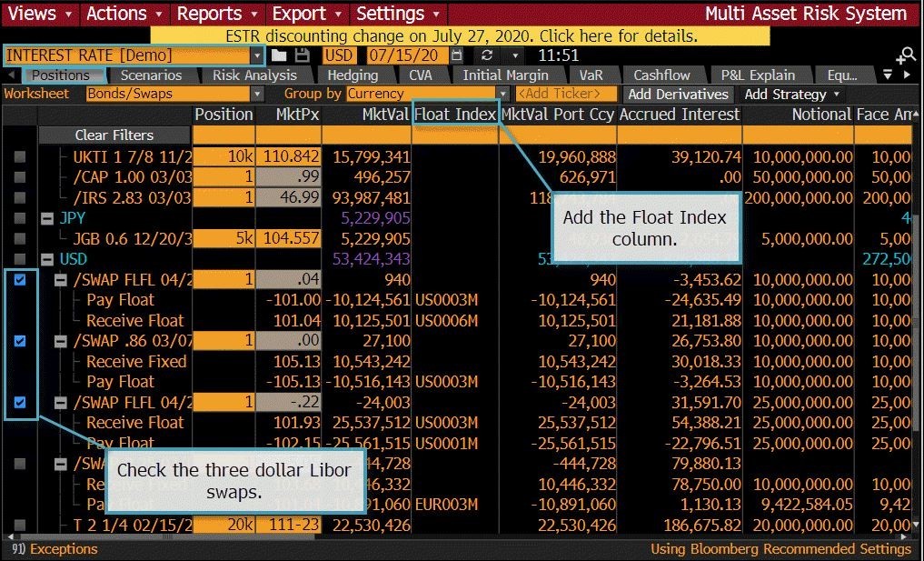Uncheck the /SWAP .86 checkbox
The width and height of the screenshot is (924, 561).
pos(20,341)
